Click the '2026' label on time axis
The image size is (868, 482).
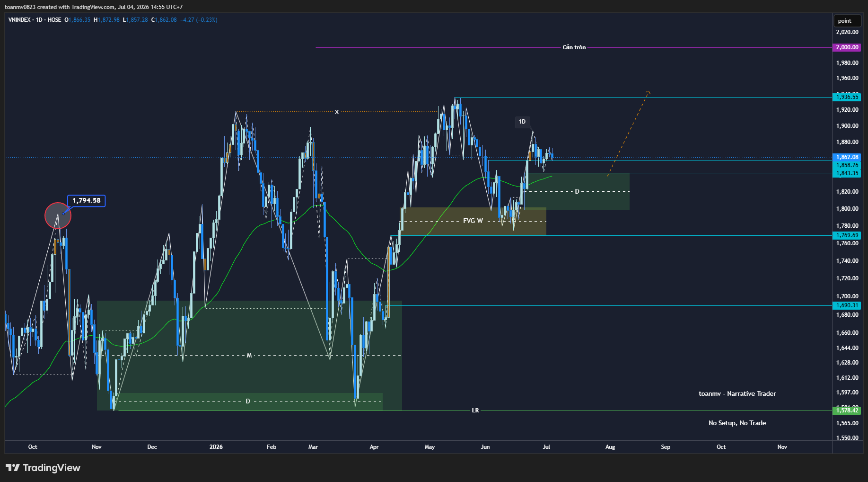click(216, 447)
